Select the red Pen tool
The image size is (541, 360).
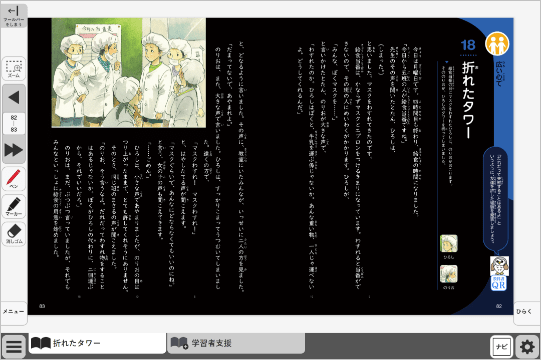point(14,179)
